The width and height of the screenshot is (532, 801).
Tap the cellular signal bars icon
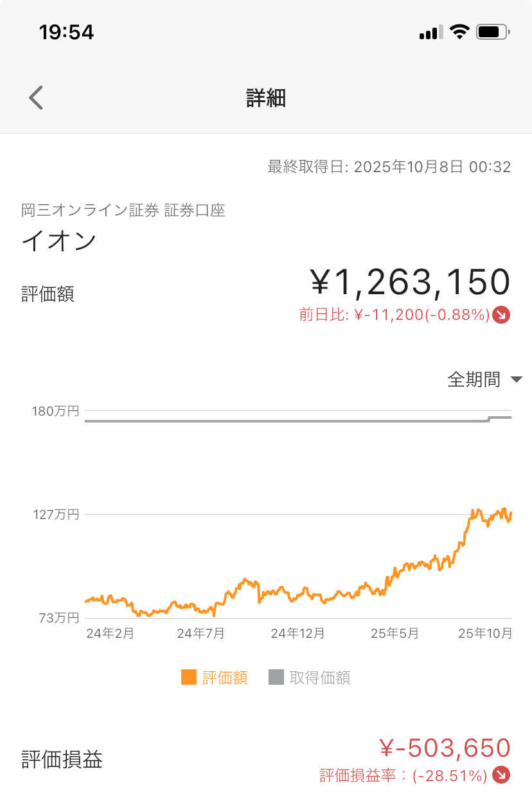coord(431,32)
